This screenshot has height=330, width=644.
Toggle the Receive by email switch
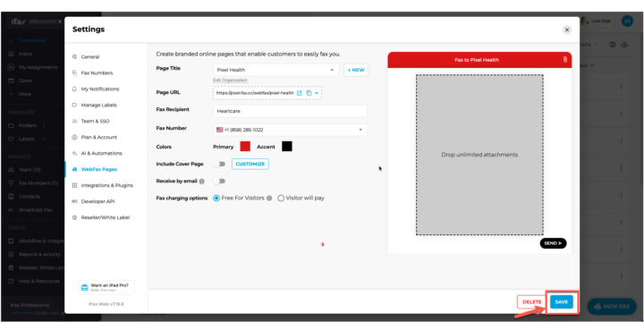220,181
